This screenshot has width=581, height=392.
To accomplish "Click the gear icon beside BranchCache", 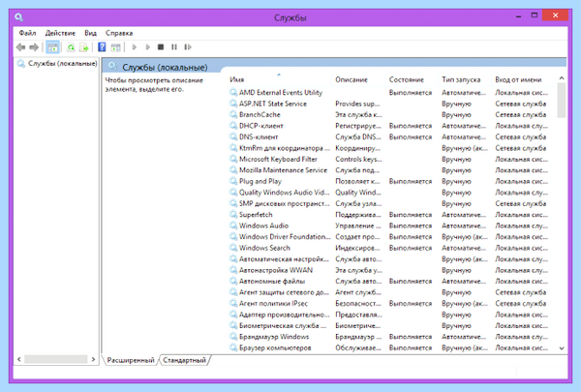I will pyautogui.click(x=233, y=114).
